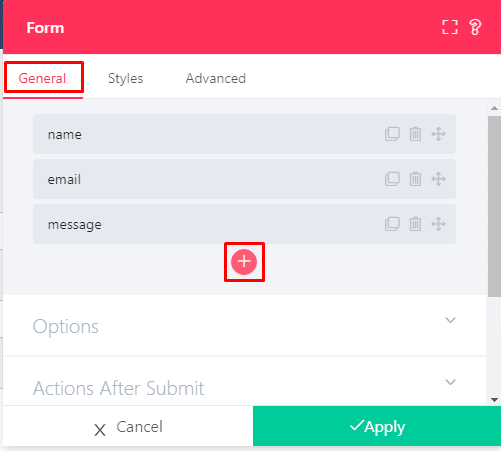This screenshot has height=451, width=501.
Task: Click the move handle for name field
Action: tap(438, 134)
